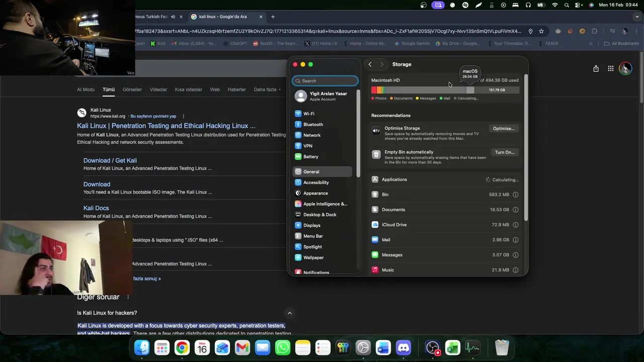Open Activity Monitor in Dock

click(x=473, y=347)
